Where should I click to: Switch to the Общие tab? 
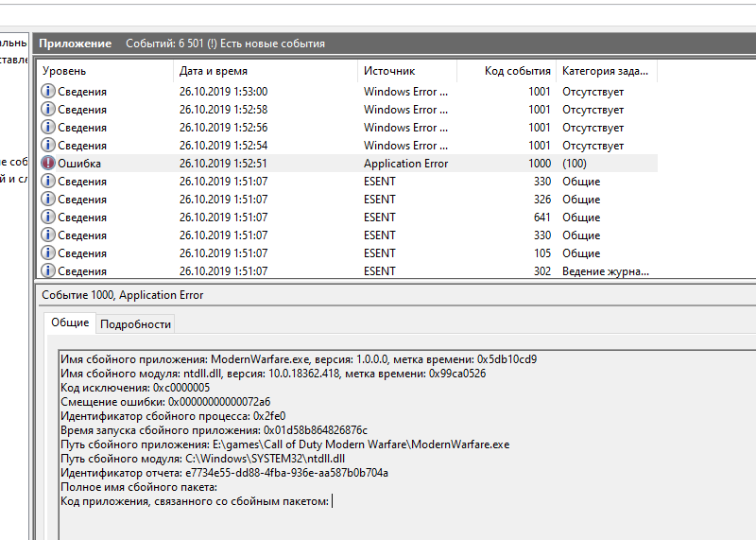70,323
